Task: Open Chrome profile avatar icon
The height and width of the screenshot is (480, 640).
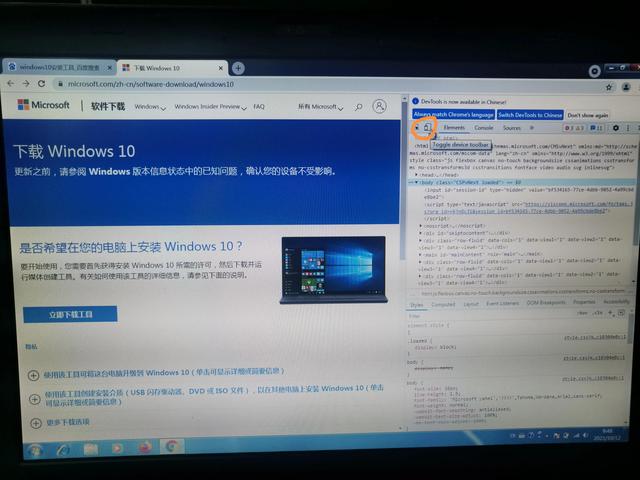Action: tap(626, 87)
